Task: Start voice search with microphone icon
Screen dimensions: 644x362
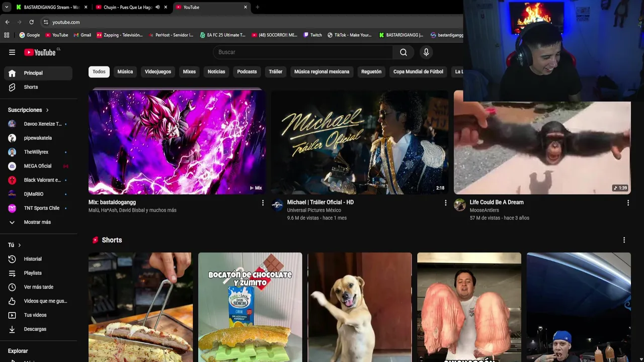Action: coord(426,52)
